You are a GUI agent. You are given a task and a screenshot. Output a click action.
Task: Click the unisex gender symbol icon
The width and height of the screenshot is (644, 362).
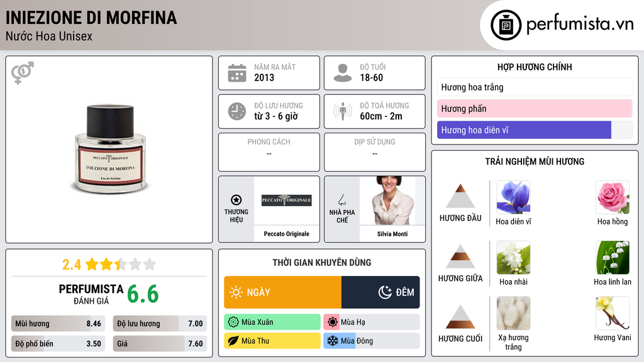(23, 73)
